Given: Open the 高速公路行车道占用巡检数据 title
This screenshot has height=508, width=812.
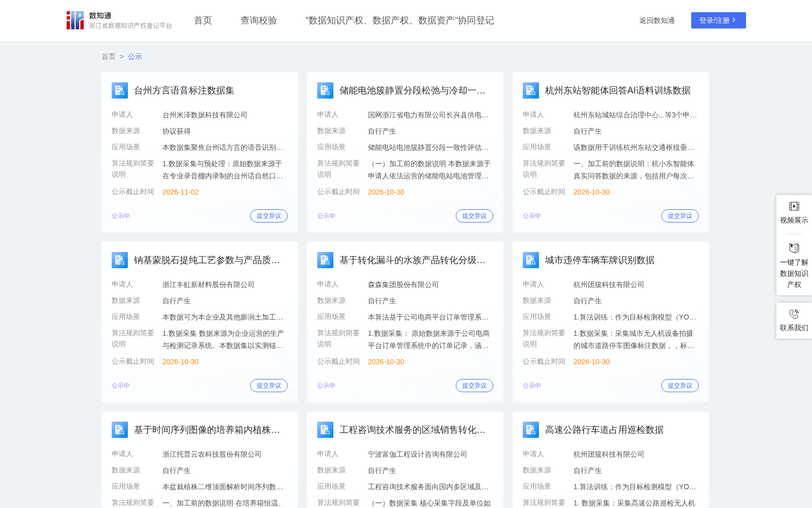Looking at the screenshot, I should 604,430.
